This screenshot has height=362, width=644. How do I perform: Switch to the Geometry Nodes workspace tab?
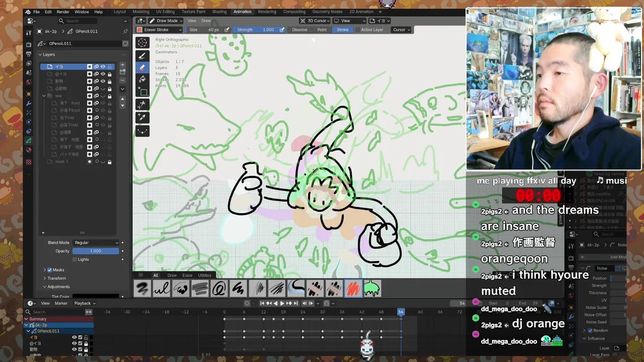pos(327,12)
